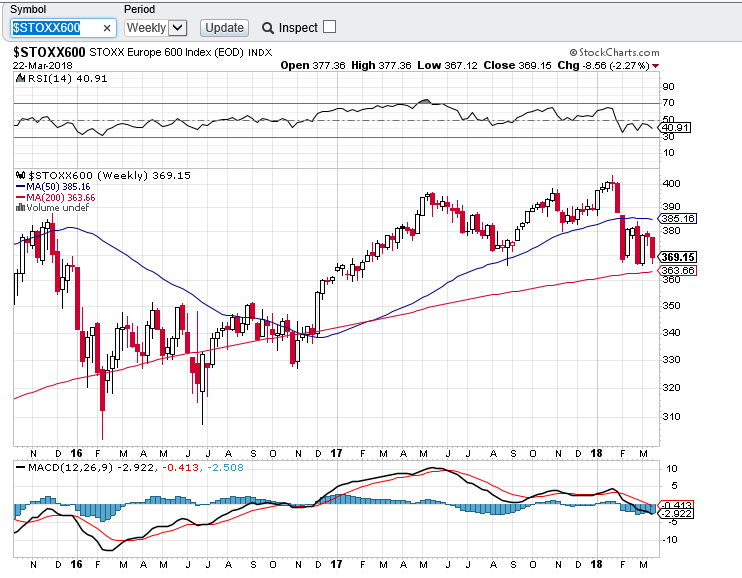742x578 pixels.
Task: Enable the Inspect checkbox
Action: point(330,27)
